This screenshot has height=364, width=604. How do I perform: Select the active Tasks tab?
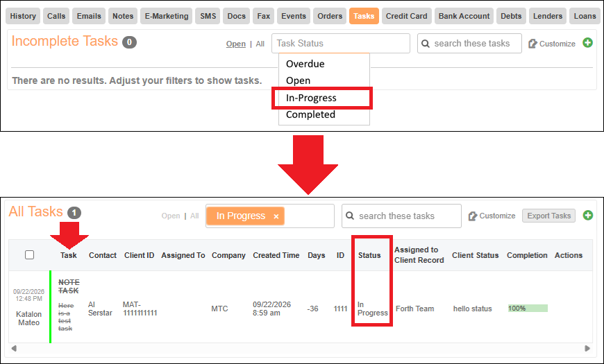pyautogui.click(x=364, y=16)
